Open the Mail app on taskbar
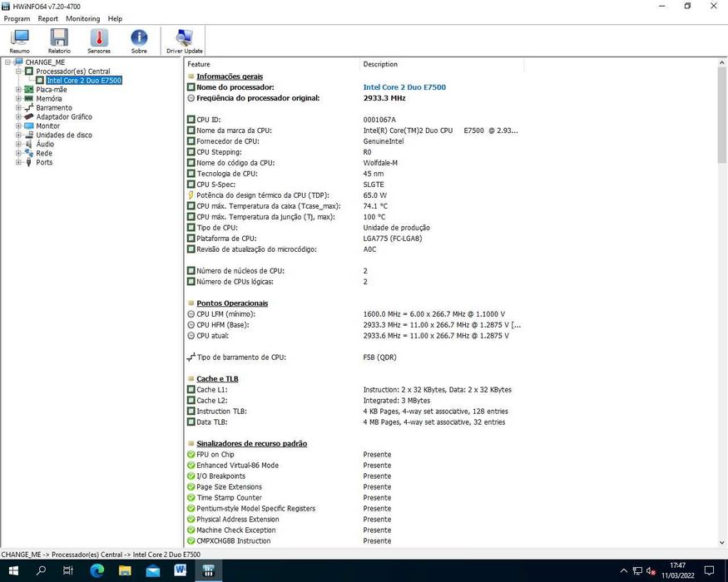Image resolution: width=728 pixels, height=582 pixels. (153, 570)
